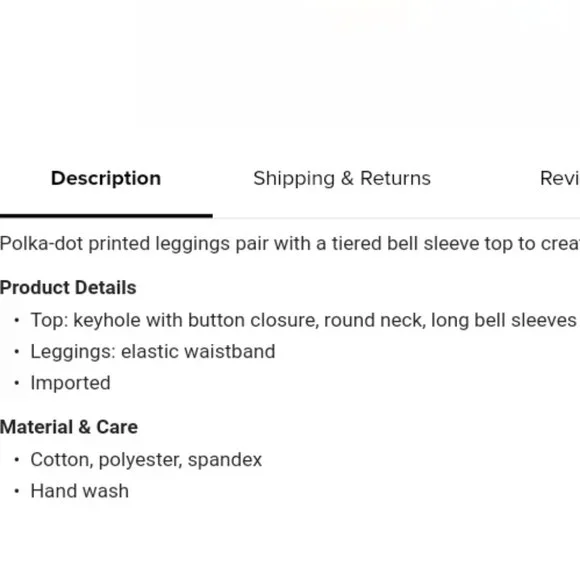This screenshot has height=580, width=580.
Task: Click the bullet dot before Leggings
Action: pos(17,352)
